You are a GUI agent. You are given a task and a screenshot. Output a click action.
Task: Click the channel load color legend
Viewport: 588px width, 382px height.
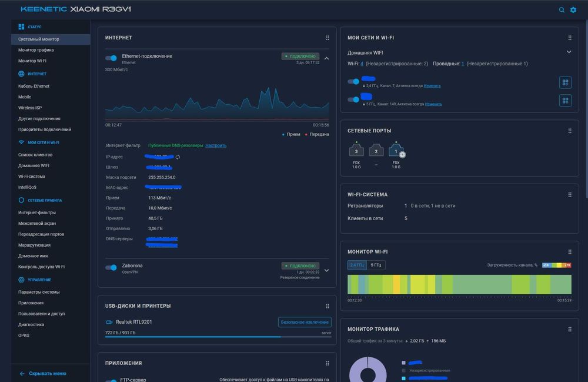(x=557, y=265)
